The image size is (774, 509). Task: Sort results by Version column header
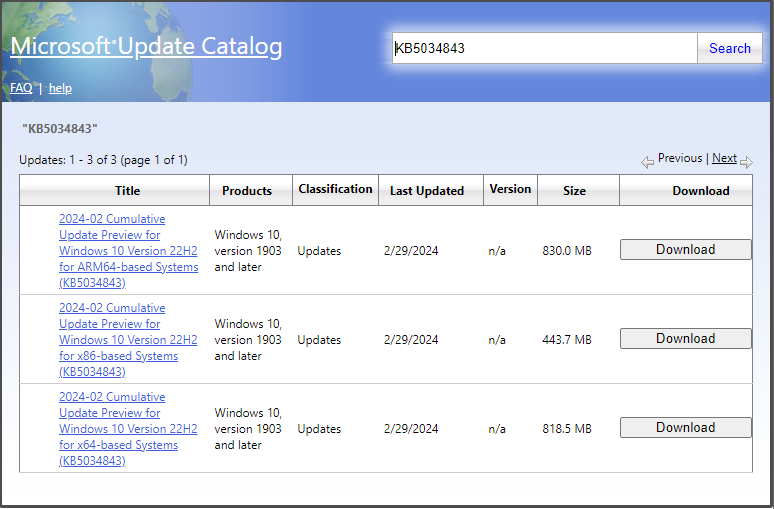510,190
